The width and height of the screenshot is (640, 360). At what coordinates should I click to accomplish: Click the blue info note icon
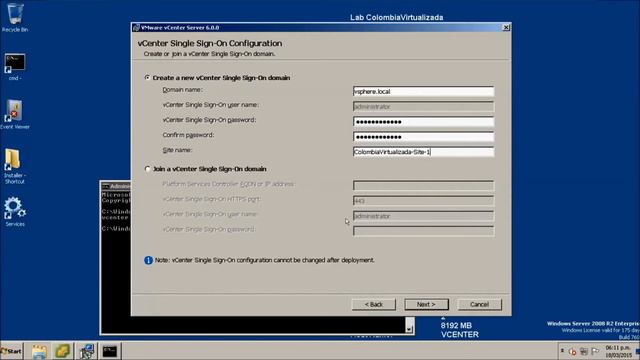148,260
